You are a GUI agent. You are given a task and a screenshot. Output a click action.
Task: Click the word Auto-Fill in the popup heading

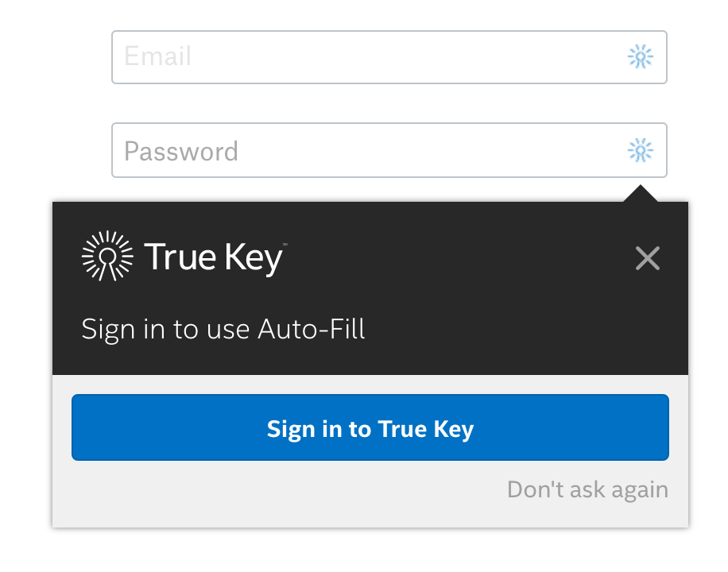pyautogui.click(x=312, y=329)
